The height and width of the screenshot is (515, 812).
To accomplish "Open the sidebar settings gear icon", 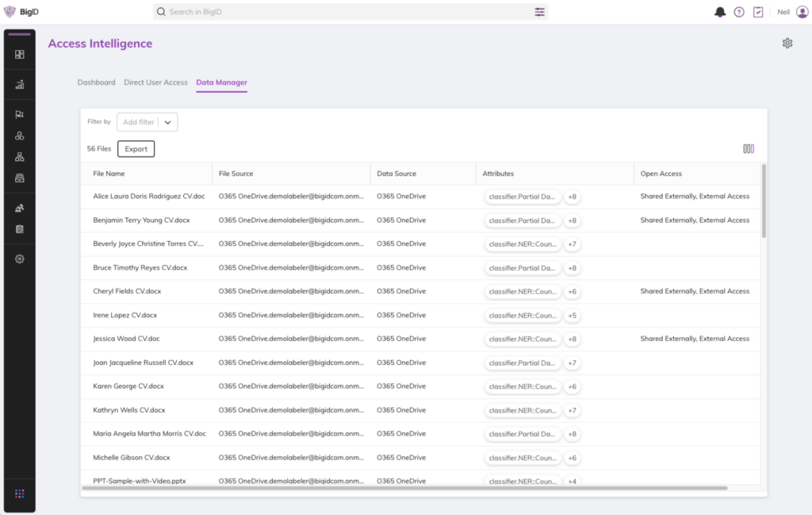I will (20, 259).
